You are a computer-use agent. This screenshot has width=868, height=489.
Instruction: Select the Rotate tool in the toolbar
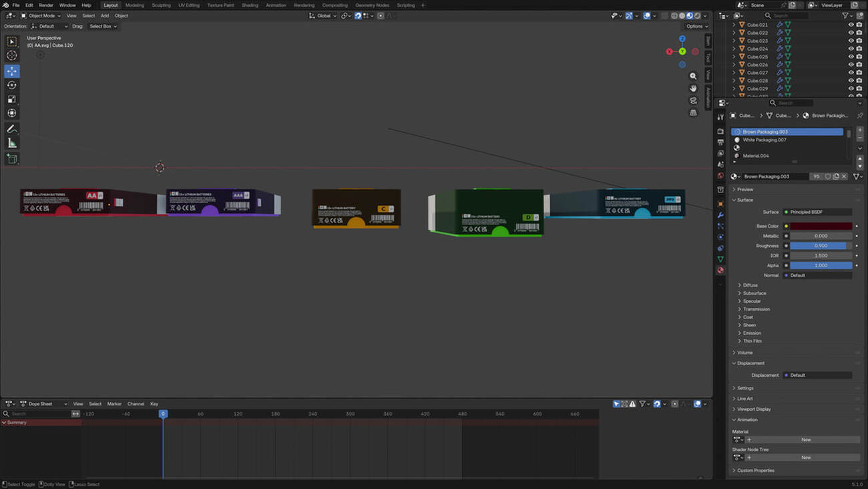12,85
